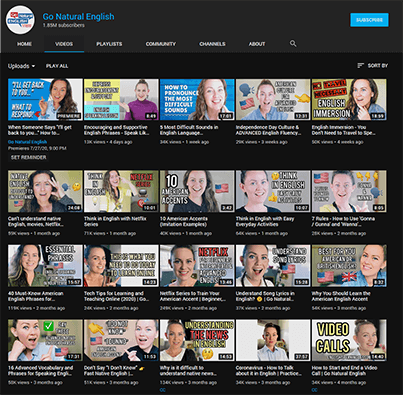Open the 10 American Accents video thumbnail

coord(197,191)
